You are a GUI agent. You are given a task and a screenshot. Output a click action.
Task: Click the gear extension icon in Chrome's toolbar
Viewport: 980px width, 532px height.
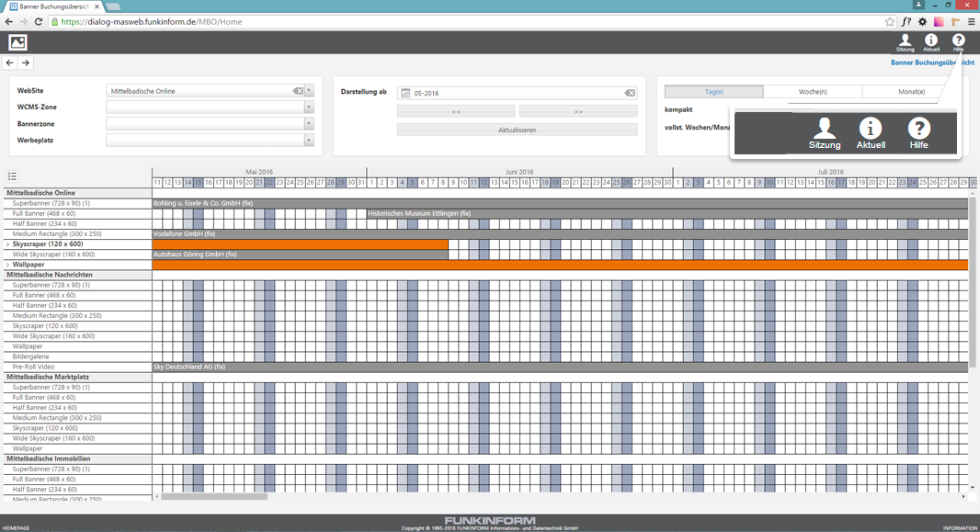(x=922, y=22)
